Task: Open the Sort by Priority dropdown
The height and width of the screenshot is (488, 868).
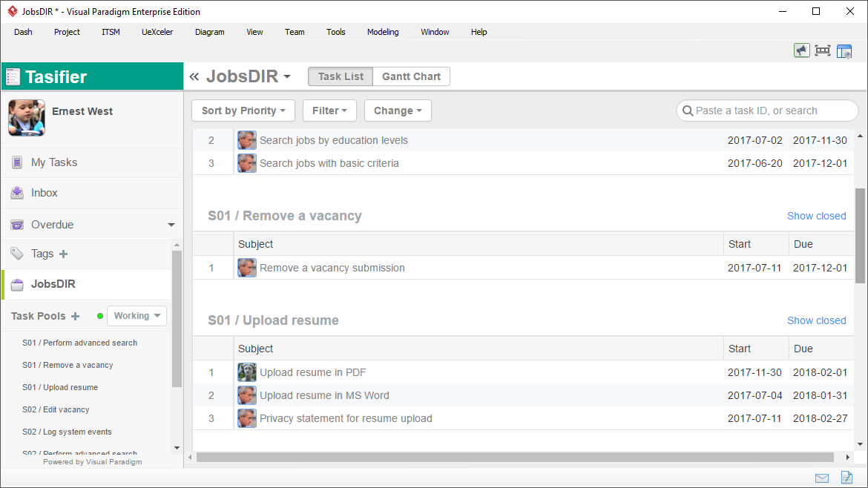Action: point(243,111)
